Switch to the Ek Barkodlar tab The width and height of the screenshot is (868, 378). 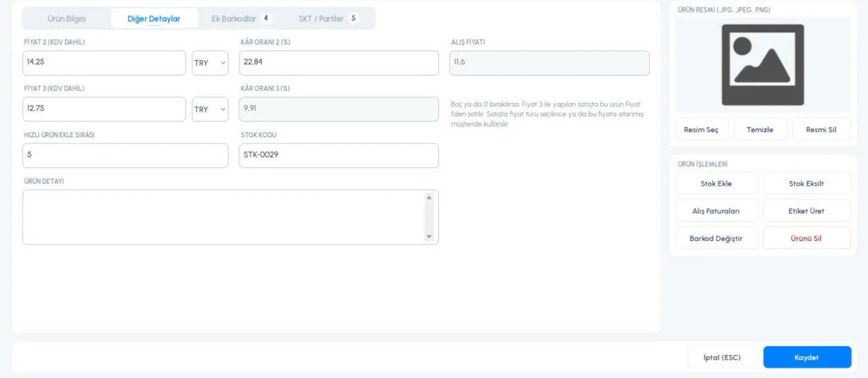pyautogui.click(x=241, y=19)
